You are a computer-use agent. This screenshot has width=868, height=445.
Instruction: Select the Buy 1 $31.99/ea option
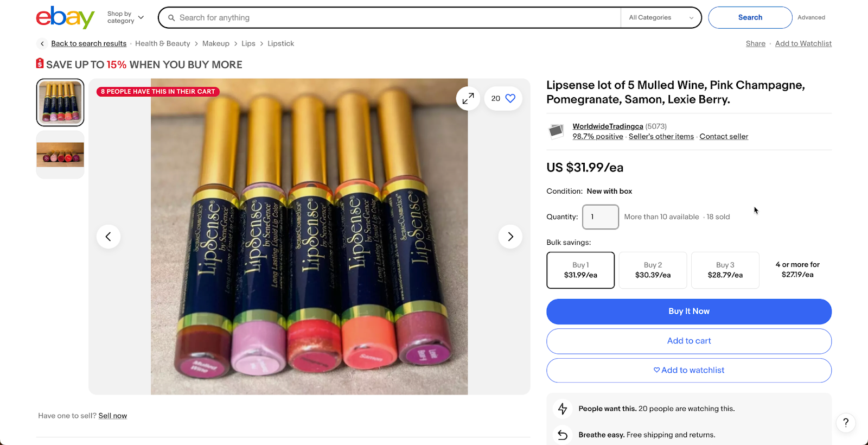coord(580,270)
